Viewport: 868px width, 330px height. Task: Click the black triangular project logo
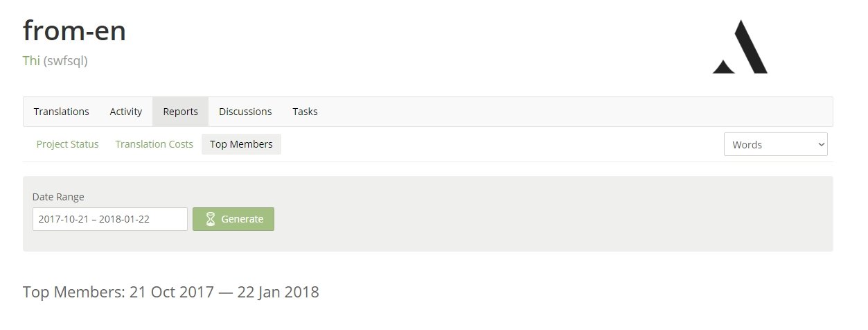coord(740,47)
